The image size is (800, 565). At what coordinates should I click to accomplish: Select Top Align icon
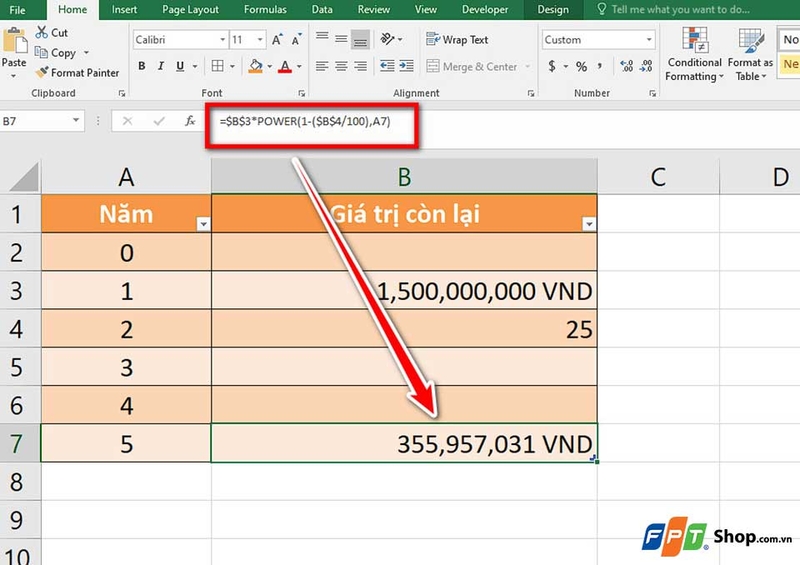tap(321, 38)
